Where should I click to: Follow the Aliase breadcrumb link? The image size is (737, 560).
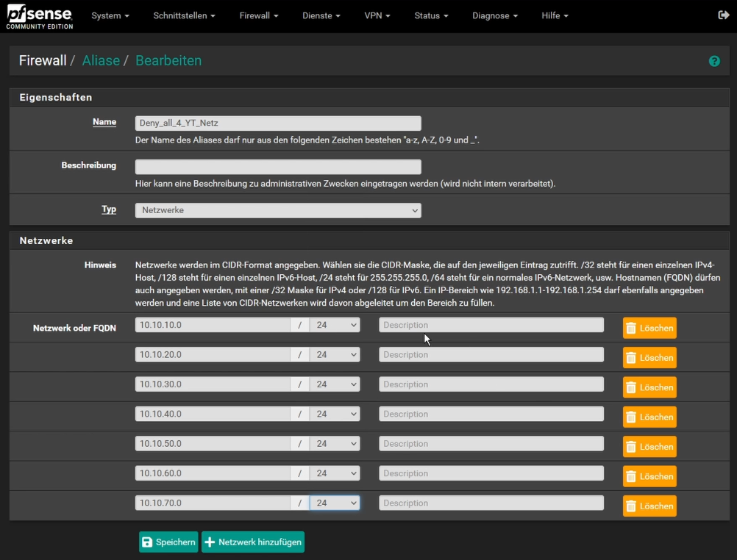pos(101,60)
